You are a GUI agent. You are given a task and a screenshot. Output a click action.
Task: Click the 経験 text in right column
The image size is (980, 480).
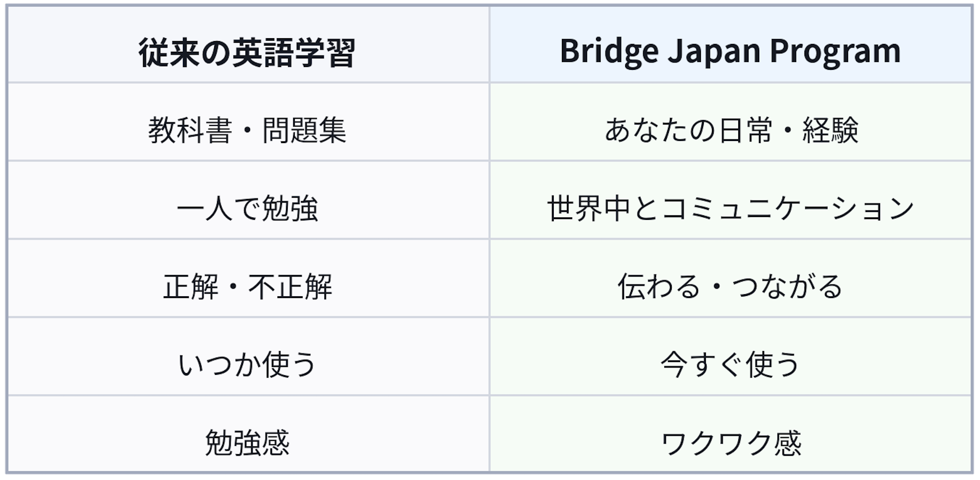pos(830,130)
